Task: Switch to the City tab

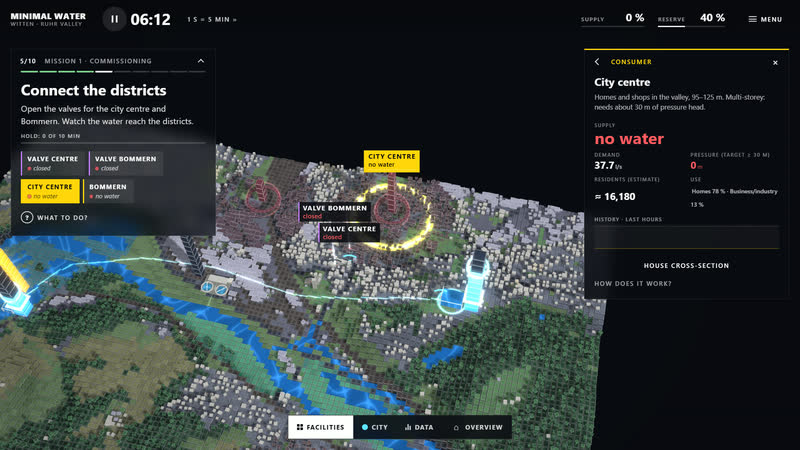Action: (x=375, y=427)
